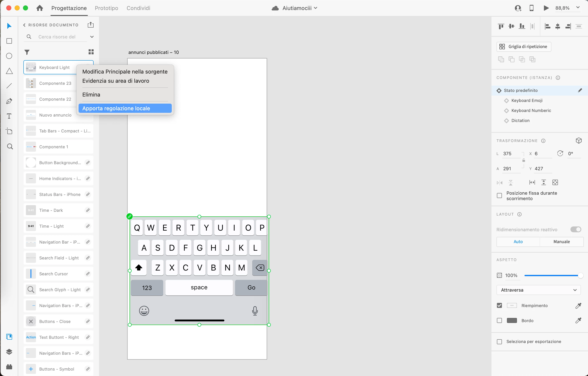The width and height of the screenshot is (588, 376).
Task: Click the Griglia di ripetizione button
Action: pos(523,47)
